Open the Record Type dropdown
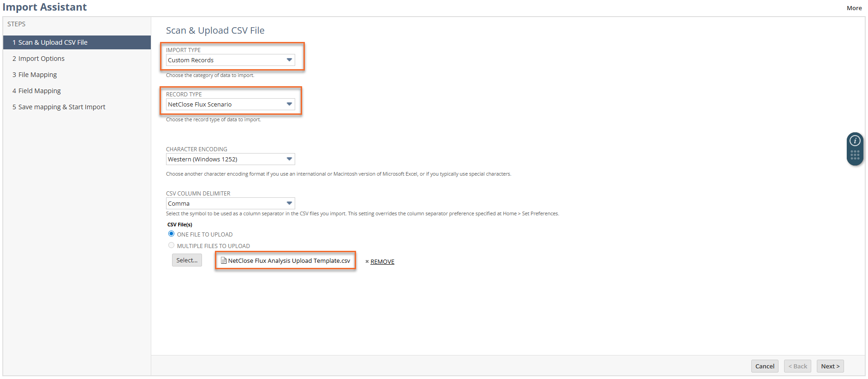The width and height of the screenshot is (868, 379). click(x=231, y=104)
